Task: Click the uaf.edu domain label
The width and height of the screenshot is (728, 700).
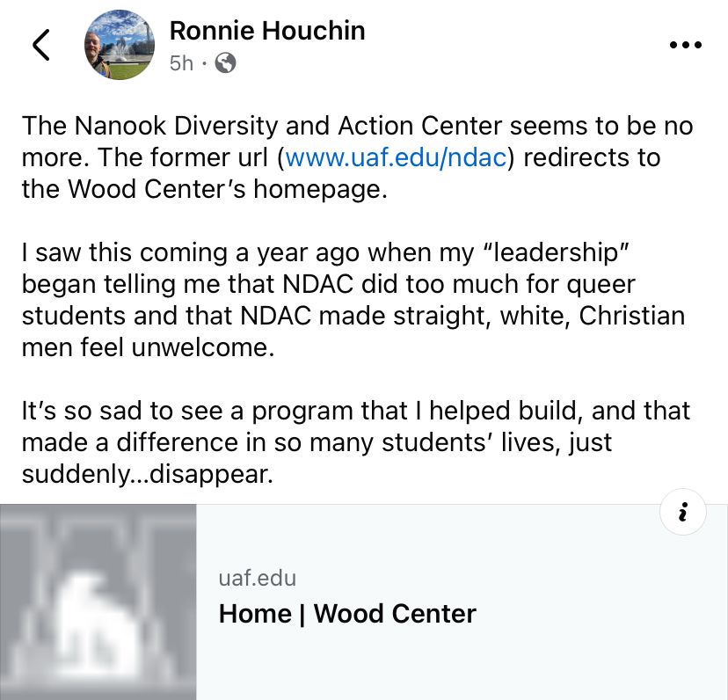Action: 258,578
